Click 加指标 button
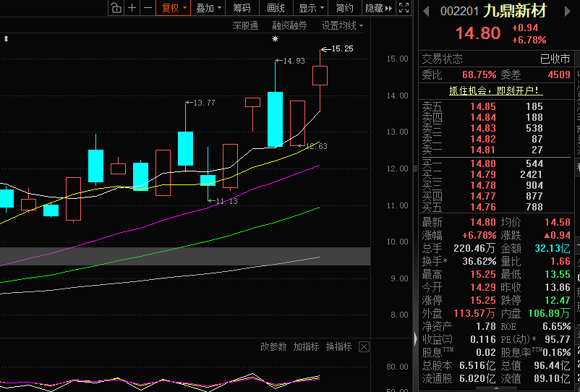This screenshot has width=580, height=392. [307, 347]
